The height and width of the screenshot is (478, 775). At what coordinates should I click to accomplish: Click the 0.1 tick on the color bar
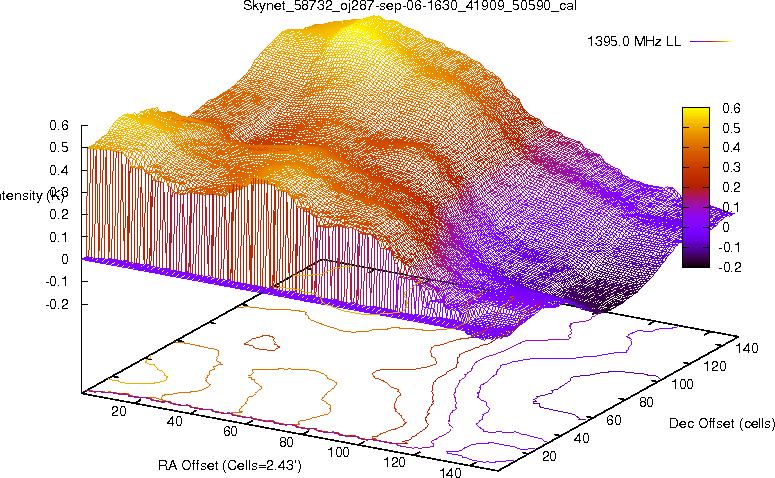731,207
